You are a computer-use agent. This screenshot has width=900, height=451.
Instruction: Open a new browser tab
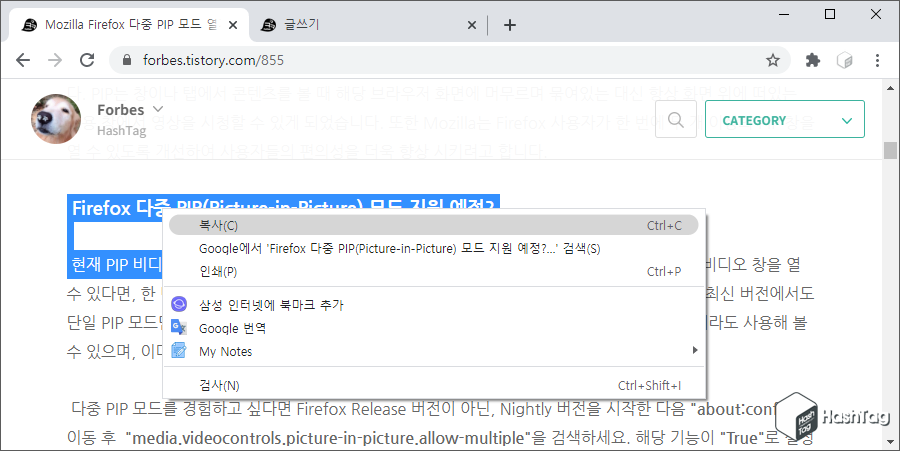click(510, 25)
